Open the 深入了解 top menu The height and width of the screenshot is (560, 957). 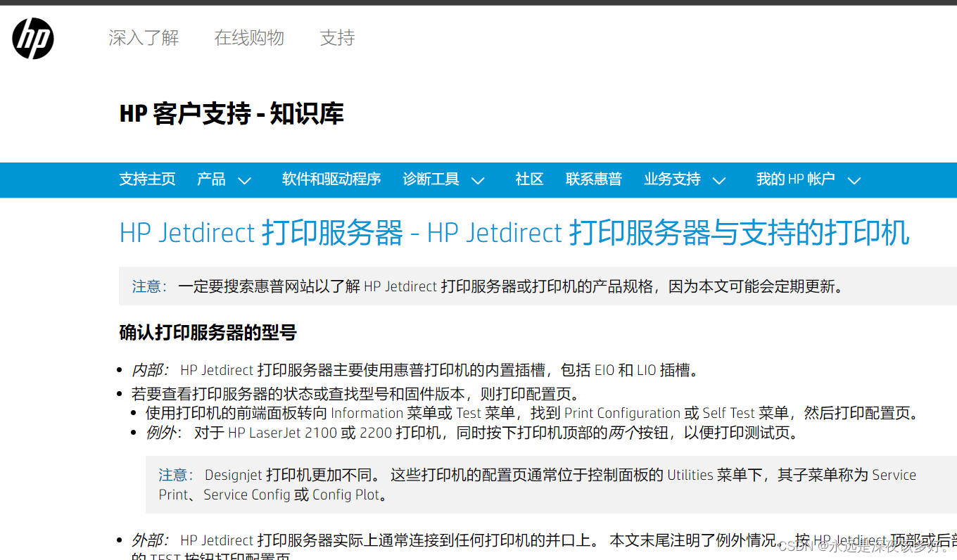(144, 38)
